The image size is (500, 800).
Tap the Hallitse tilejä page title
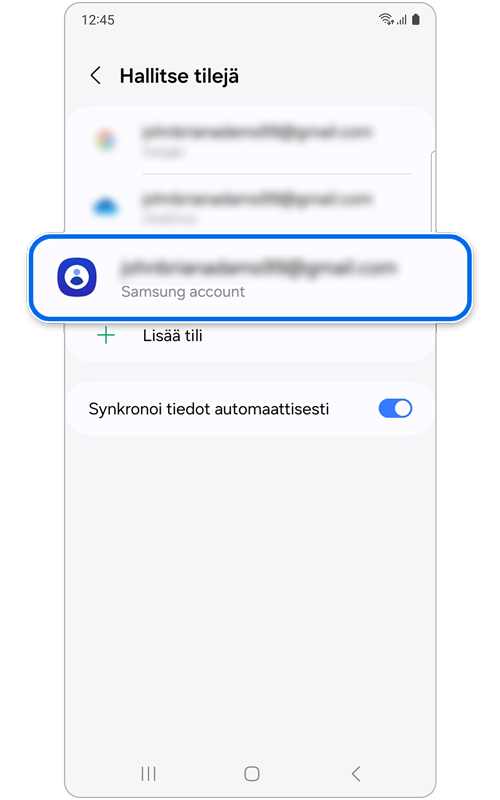point(179,76)
